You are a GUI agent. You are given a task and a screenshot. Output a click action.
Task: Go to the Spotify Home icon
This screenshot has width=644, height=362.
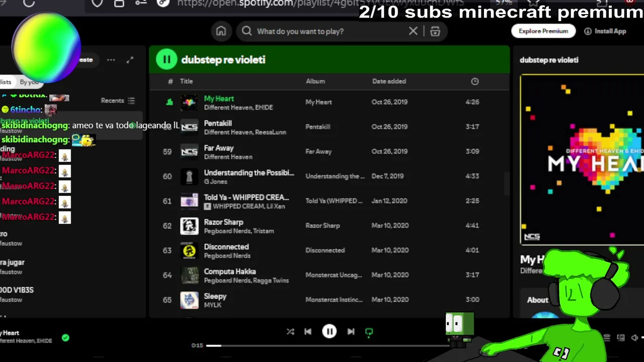pyautogui.click(x=221, y=31)
